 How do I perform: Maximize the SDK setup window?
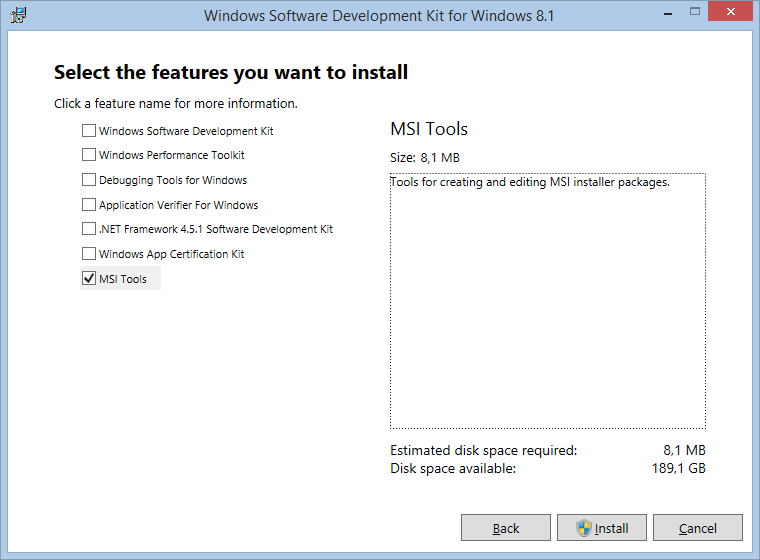(695, 12)
